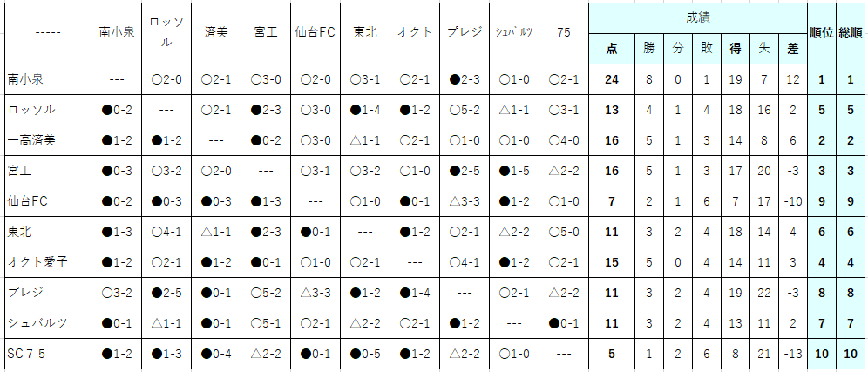Select the ロッソル row label cell
The image size is (868, 372).
coord(49,110)
